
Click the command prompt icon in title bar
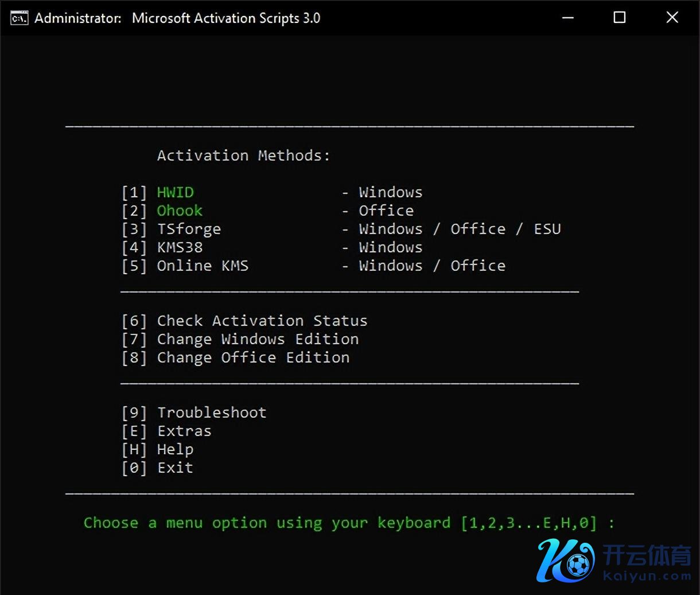click(x=19, y=18)
